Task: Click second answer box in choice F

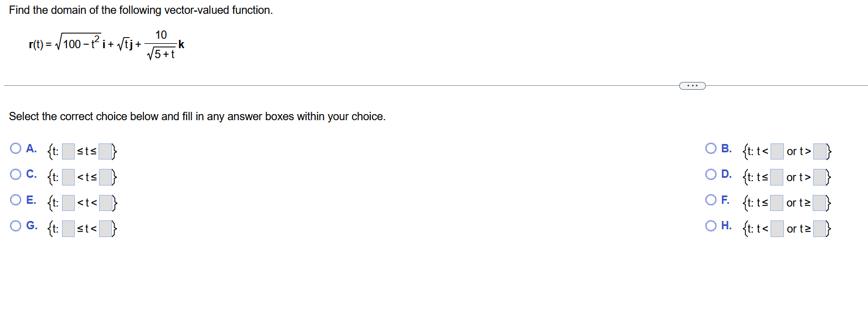Action: click(819, 203)
